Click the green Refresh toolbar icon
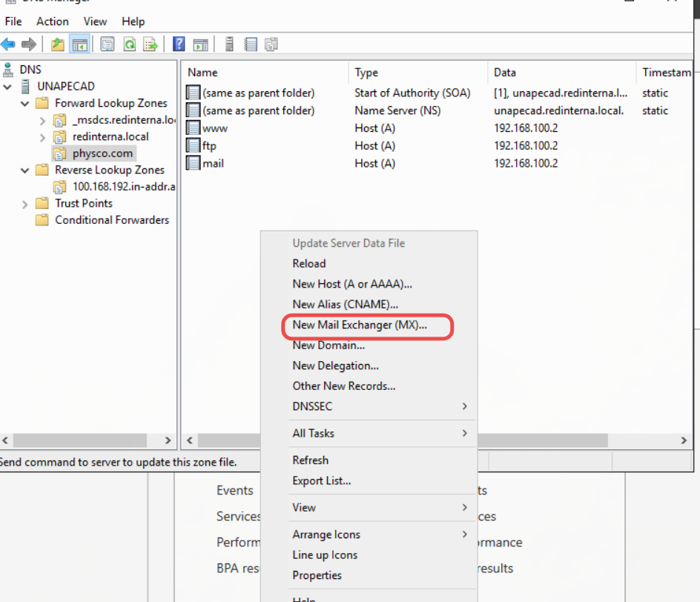The width and height of the screenshot is (700, 602). pos(130,44)
